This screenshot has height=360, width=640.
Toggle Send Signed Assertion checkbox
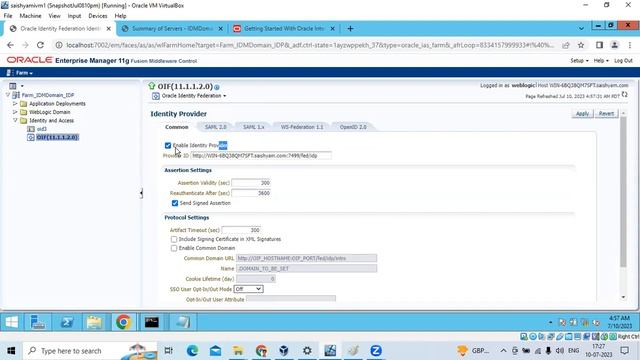[x=175, y=203]
